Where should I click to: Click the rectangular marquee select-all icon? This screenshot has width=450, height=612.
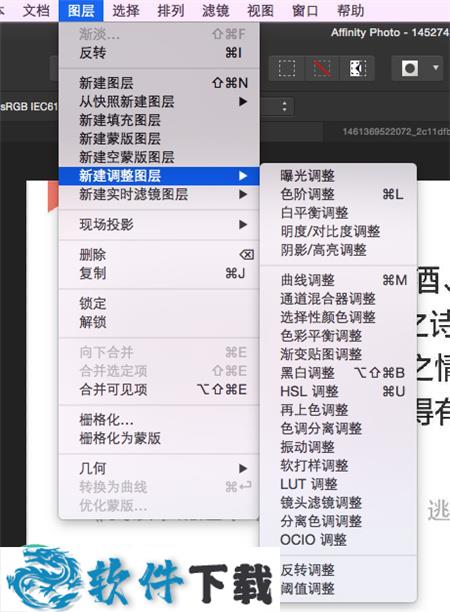pyautogui.click(x=287, y=69)
